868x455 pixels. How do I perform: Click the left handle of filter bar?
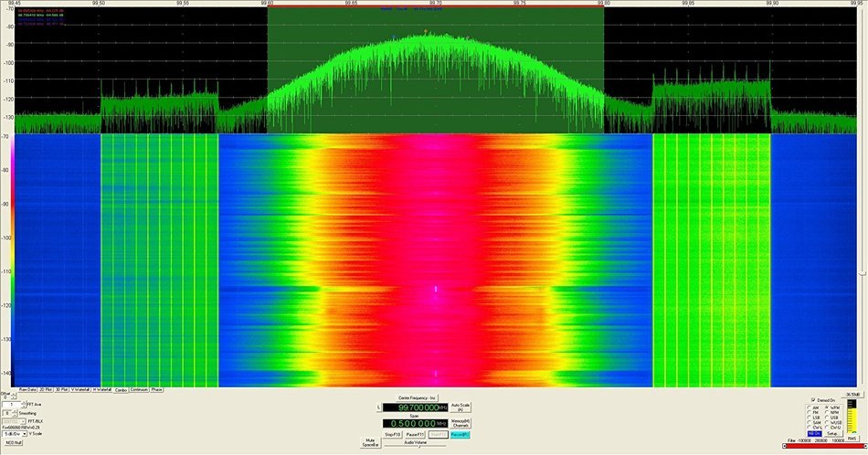785,446
